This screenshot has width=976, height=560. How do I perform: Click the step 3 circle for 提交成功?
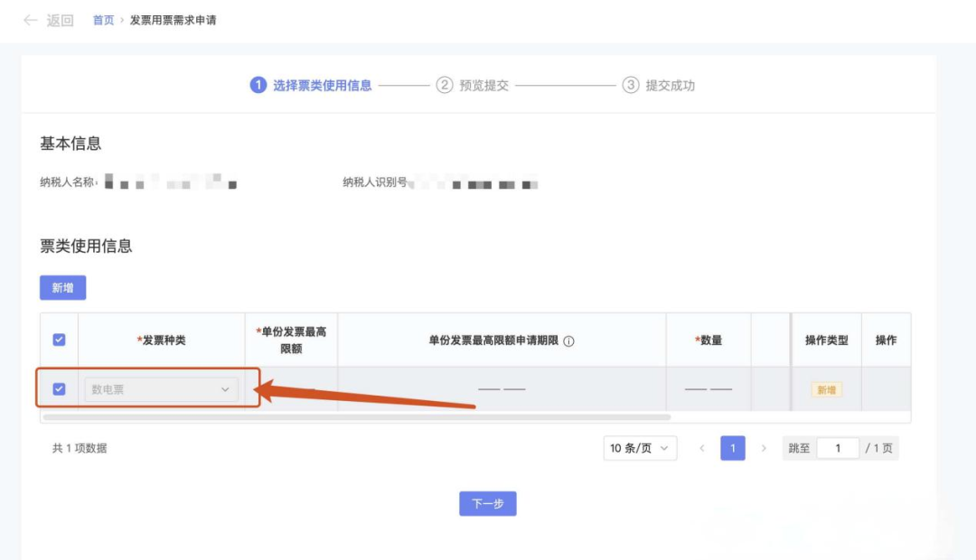(631, 86)
